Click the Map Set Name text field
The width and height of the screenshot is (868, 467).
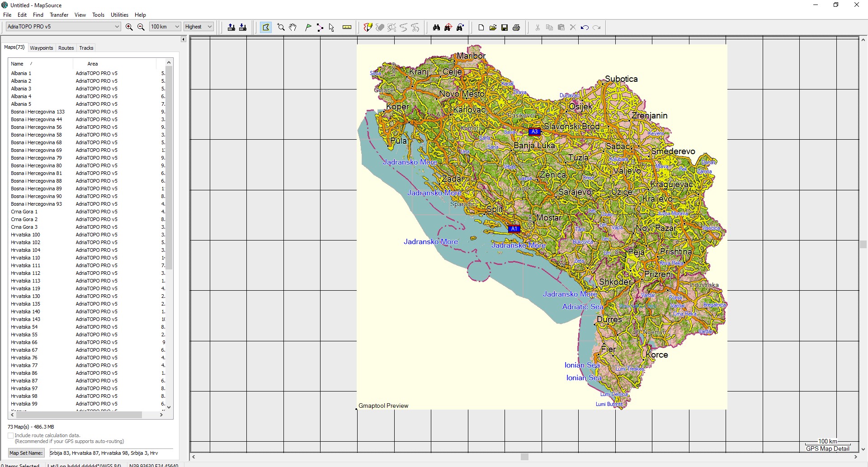[x=111, y=453]
